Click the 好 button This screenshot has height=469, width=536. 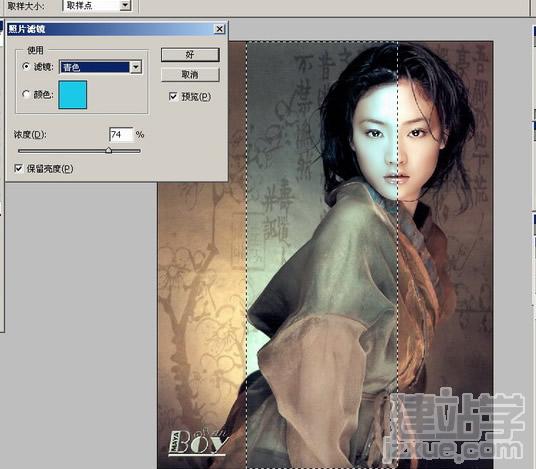point(190,55)
